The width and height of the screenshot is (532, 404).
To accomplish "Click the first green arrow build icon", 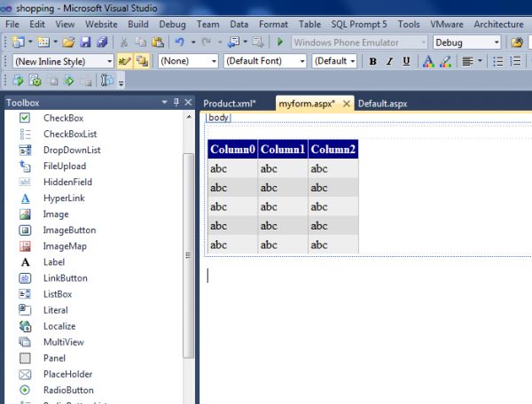I will click(19, 81).
